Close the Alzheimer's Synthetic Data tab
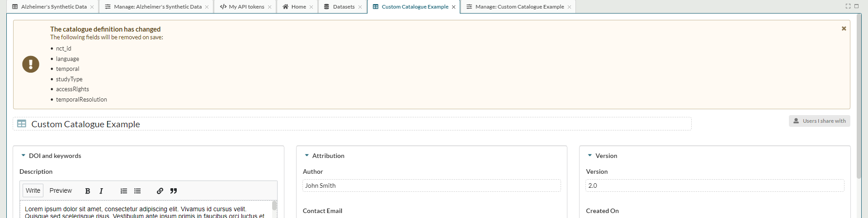The height and width of the screenshot is (218, 868). tap(92, 7)
